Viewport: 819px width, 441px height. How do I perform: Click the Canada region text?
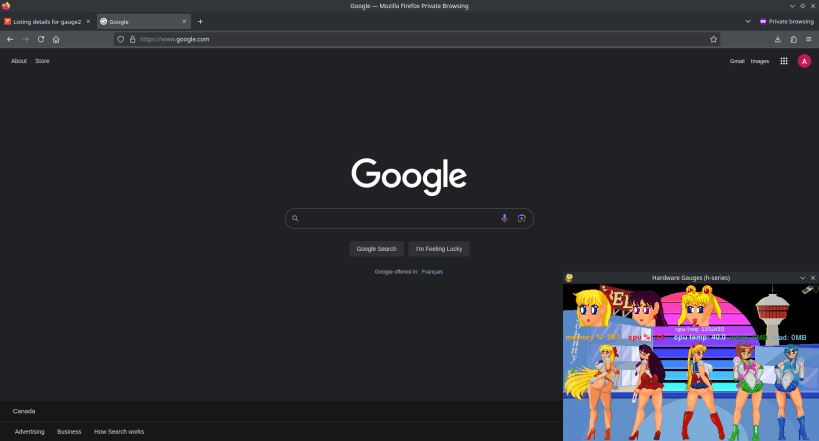point(24,411)
